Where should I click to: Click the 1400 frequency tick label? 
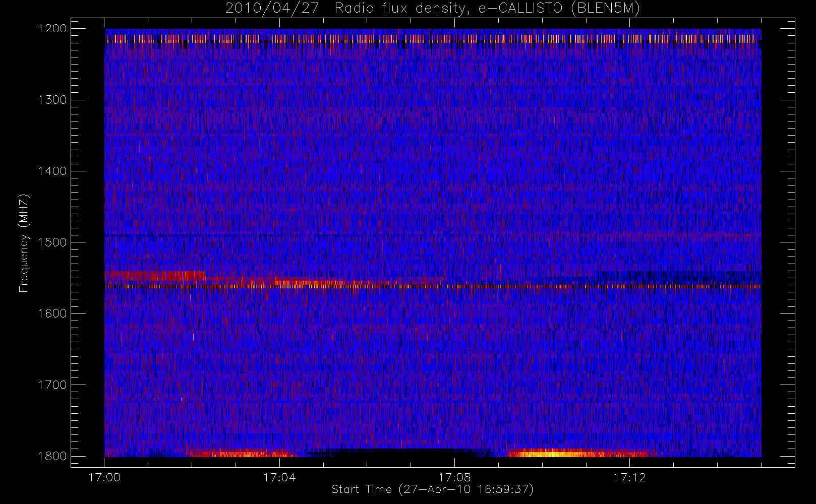point(53,171)
